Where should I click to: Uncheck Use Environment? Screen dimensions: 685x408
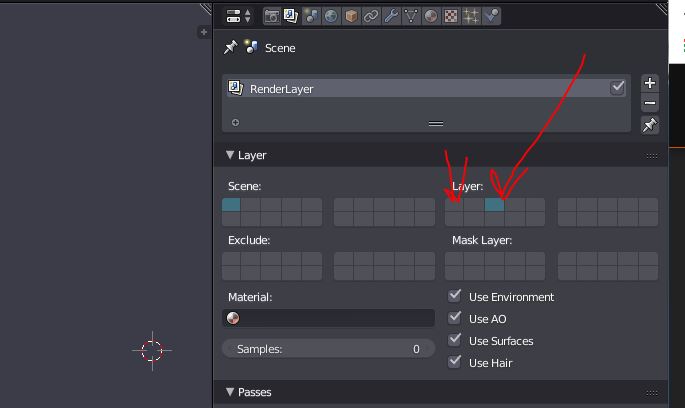click(x=454, y=296)
